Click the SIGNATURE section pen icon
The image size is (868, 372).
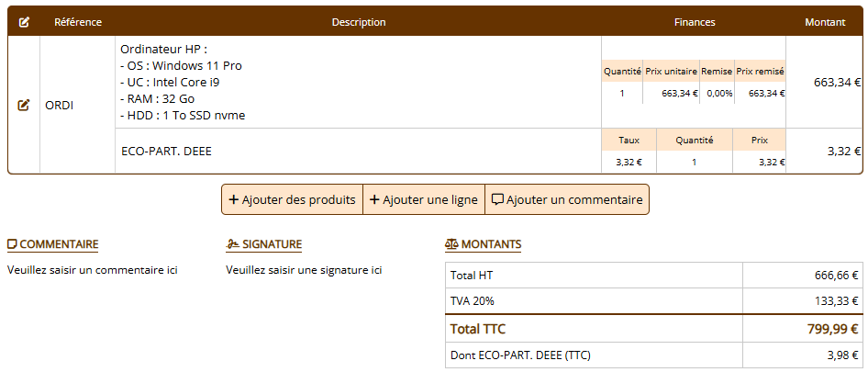232,244
